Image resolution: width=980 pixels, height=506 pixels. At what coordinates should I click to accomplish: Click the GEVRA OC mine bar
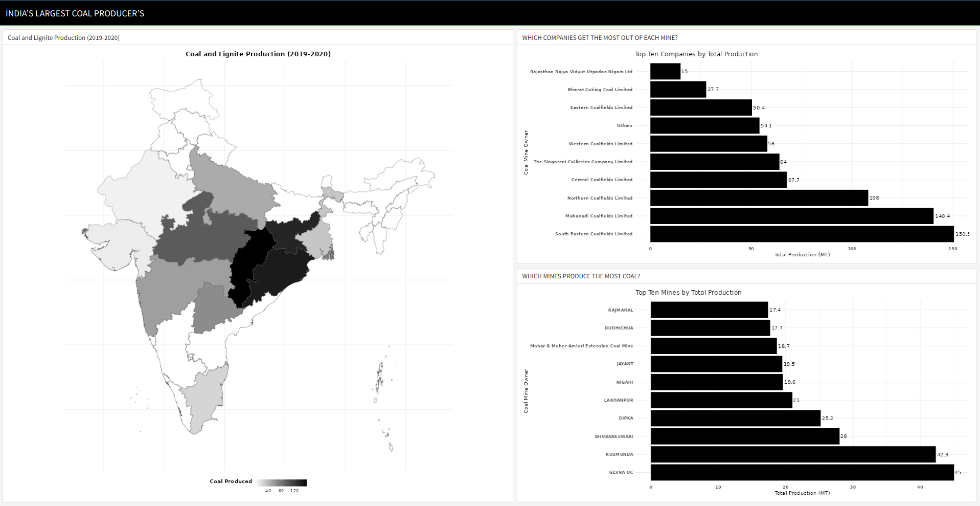(x=802, y=472)
